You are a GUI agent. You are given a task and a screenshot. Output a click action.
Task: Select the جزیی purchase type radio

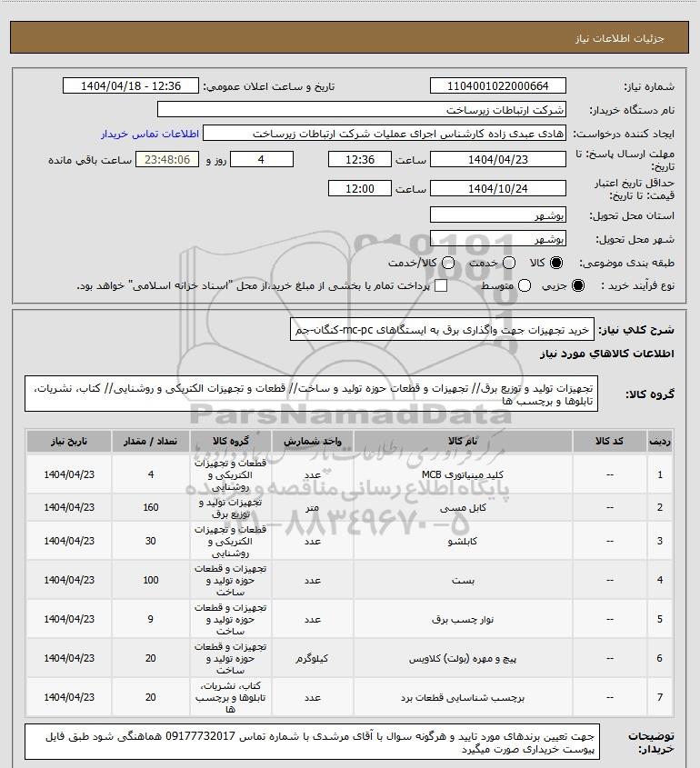578,285
